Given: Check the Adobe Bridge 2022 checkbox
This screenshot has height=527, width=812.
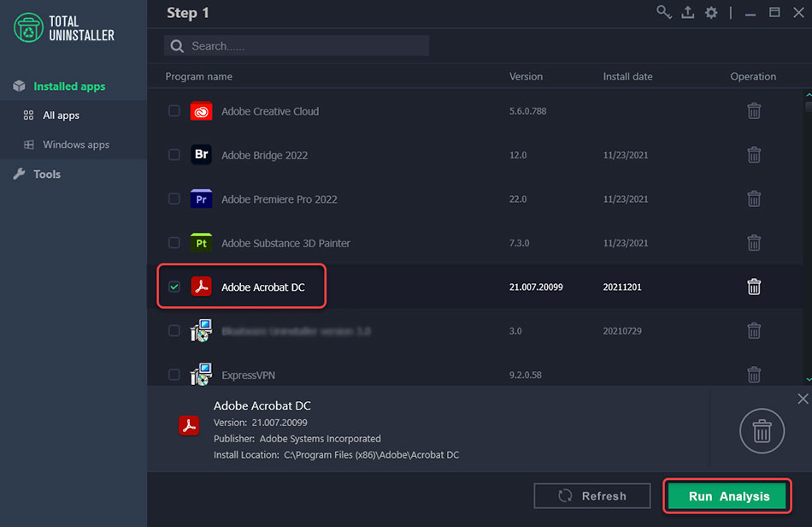Looking at the screenshot, I should tap(174, 154).
